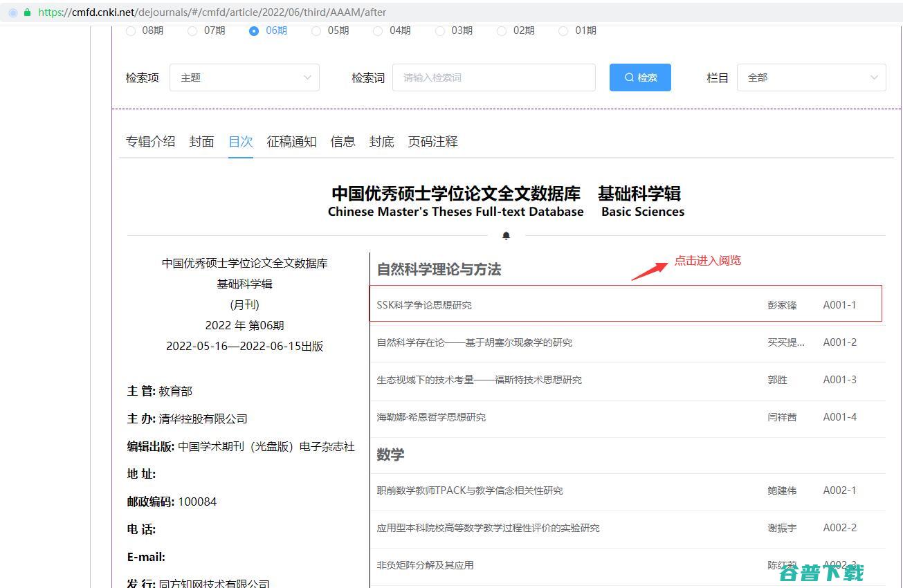Open the 征稿通知 tab
Image resolution: width=903 pixels, height=588 pixels.
tap(291, 142)
